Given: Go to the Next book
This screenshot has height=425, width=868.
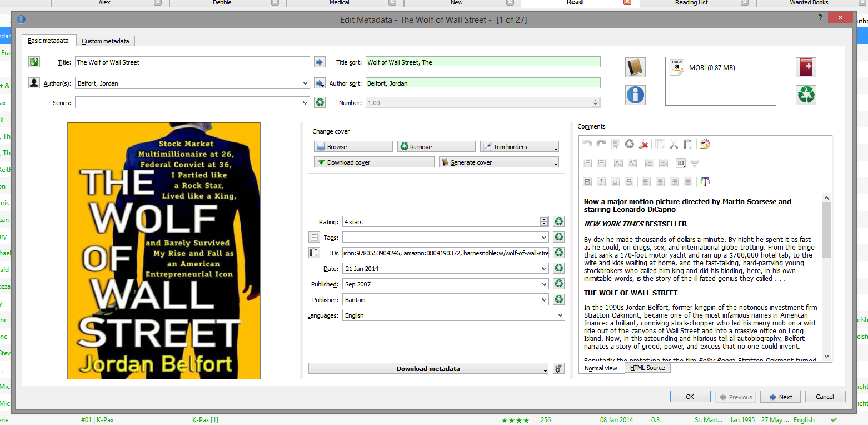Looking at the screenshot, I should pos(780,397).
